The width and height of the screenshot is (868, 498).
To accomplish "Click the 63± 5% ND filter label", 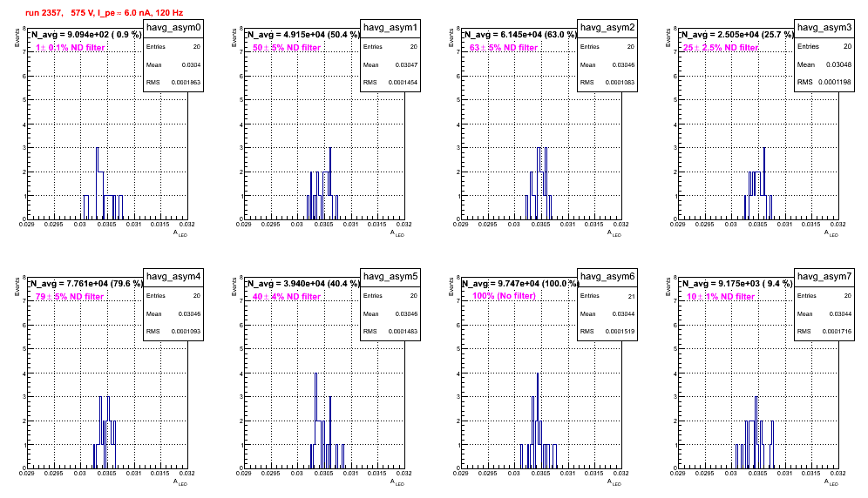I will tap(504, 48).
